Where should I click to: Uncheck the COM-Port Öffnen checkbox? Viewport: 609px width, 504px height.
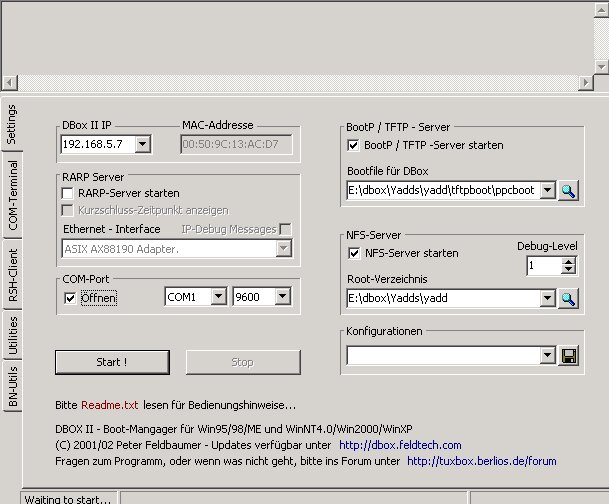click(70, 298)
